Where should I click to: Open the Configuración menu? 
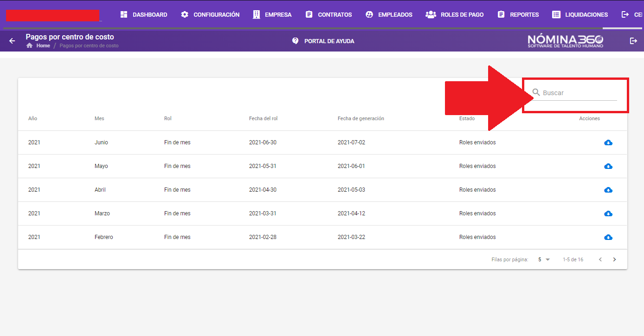[210, 14]
